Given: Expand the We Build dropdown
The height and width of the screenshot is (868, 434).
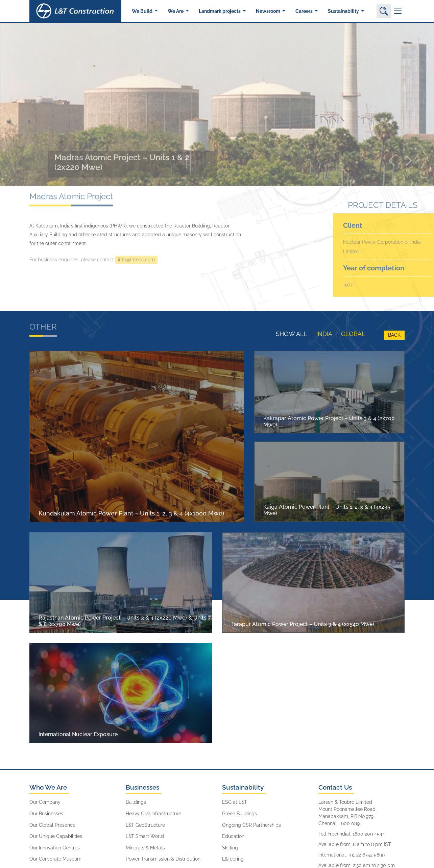Looking at the screenshot, I should tap(145, 11).
